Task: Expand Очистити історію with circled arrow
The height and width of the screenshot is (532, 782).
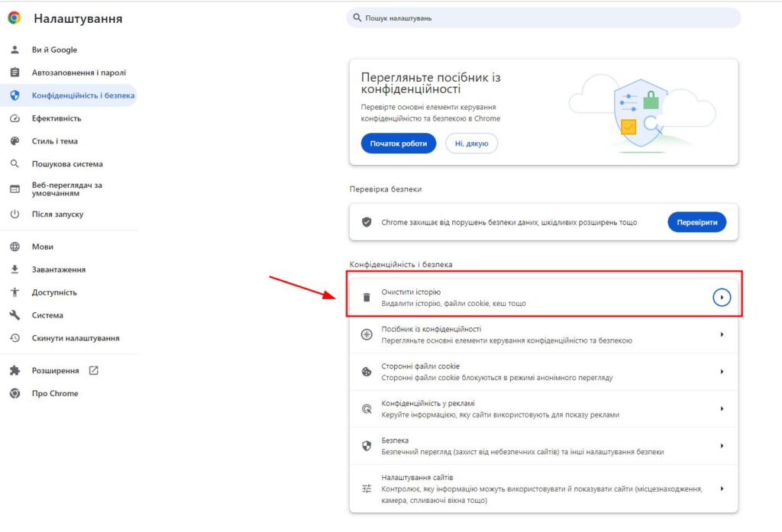Action: tap(722, 297)
